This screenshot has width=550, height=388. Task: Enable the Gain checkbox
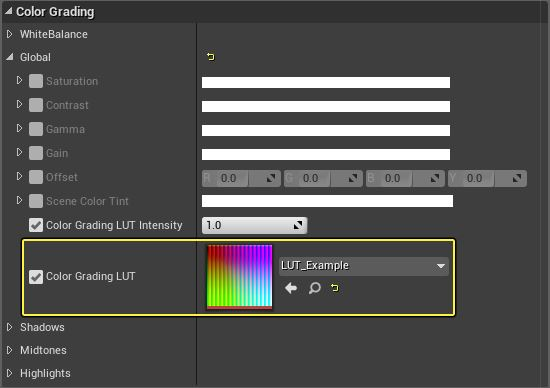pyautogui.click(x=36, y=153)
